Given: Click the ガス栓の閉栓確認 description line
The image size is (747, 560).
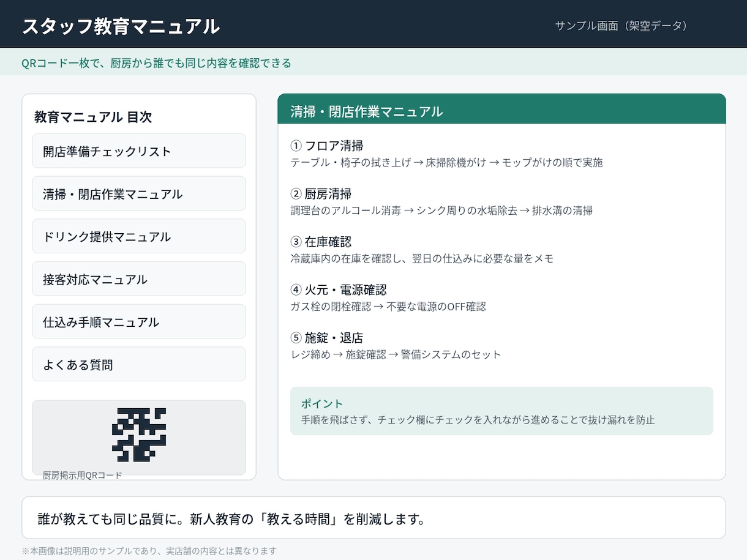Looking at the screenshot, I should pos(388,307).
